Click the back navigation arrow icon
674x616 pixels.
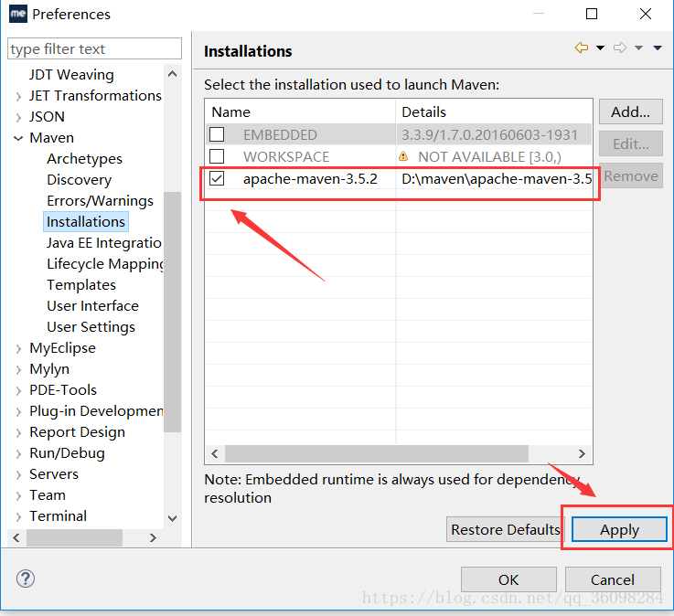(581, 48)
